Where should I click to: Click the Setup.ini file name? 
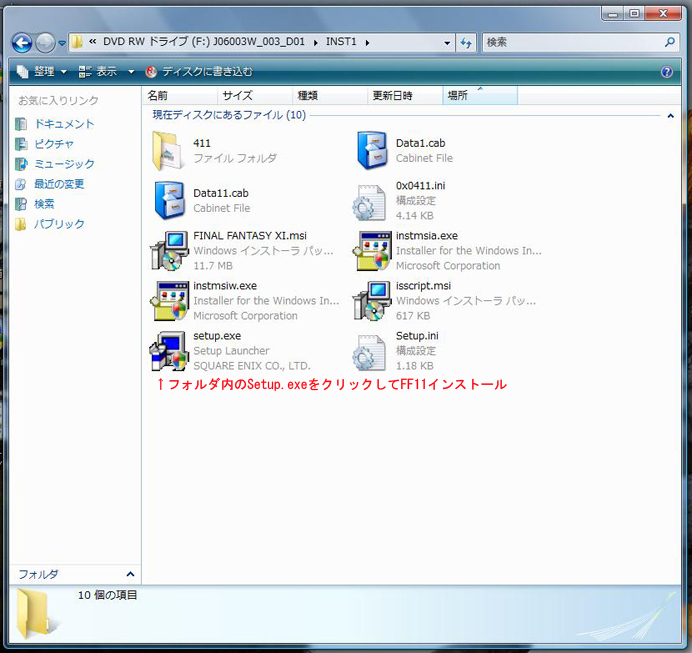(417, 336)
